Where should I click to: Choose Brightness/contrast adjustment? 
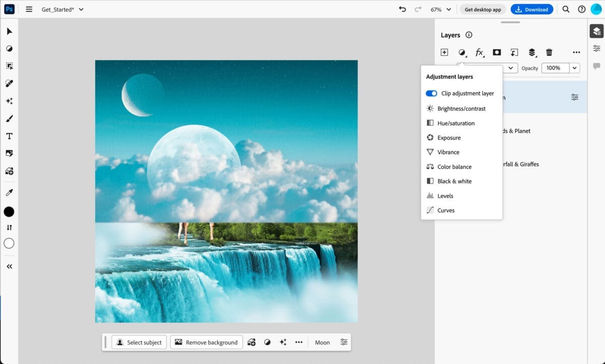point(461,108)
